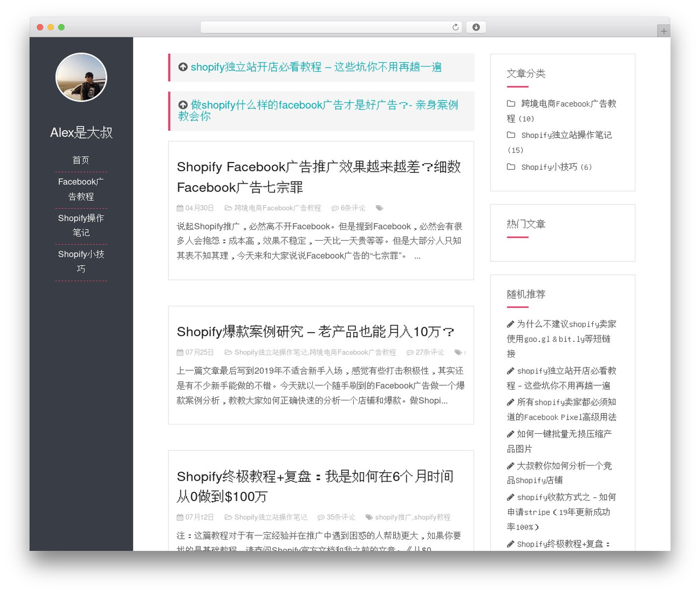Click the Alex是大叔 site title
Screen dimensions: 700x593
pyautogui.click(x=81, y=132)
